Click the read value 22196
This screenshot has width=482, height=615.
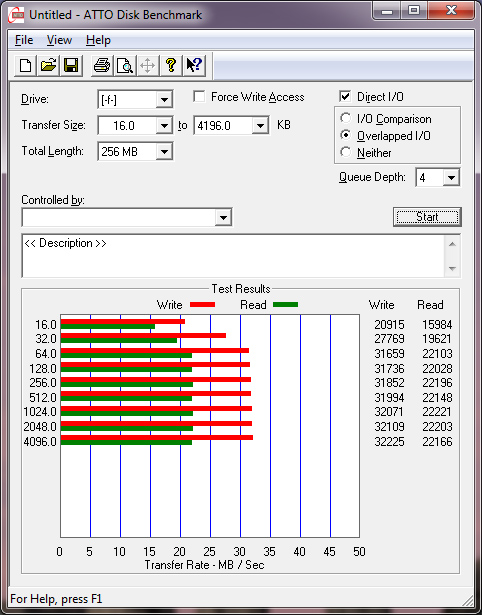[437, 383]
